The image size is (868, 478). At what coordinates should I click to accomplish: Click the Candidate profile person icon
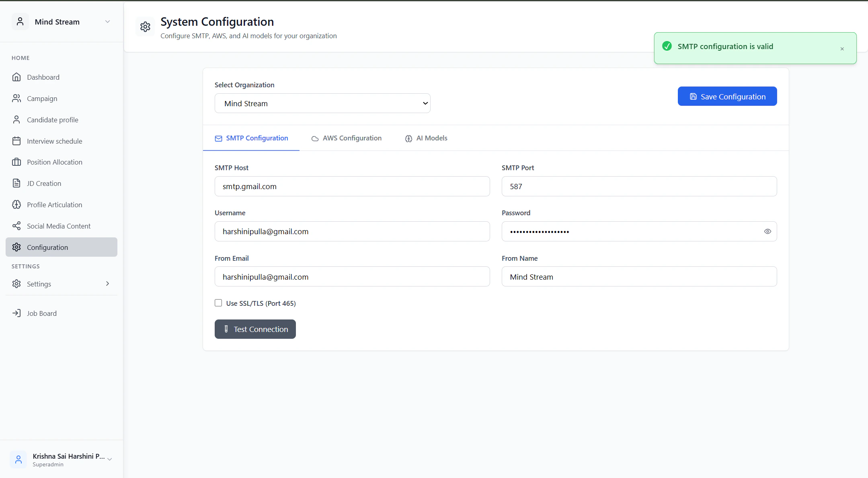pos(16,120)
